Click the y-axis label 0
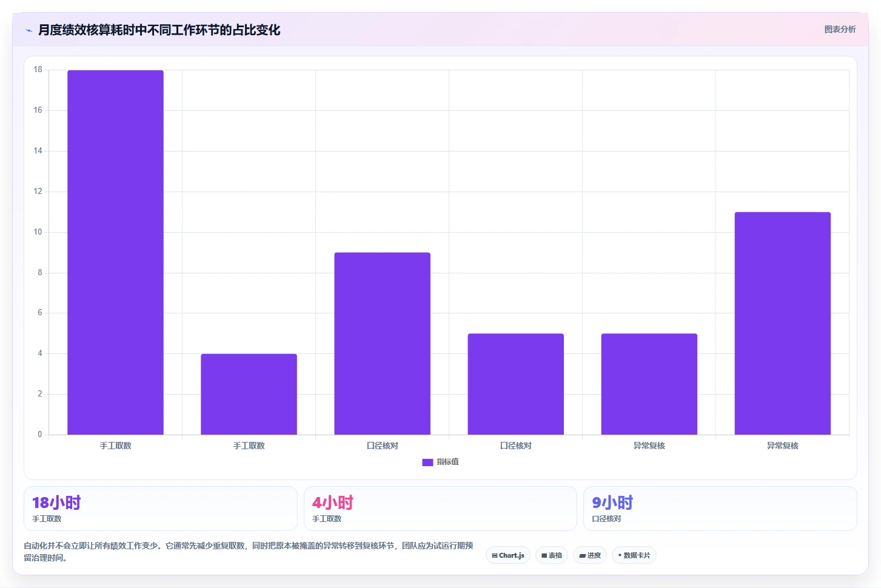Screen dimensions: 881x588 [x=40, y=435]
